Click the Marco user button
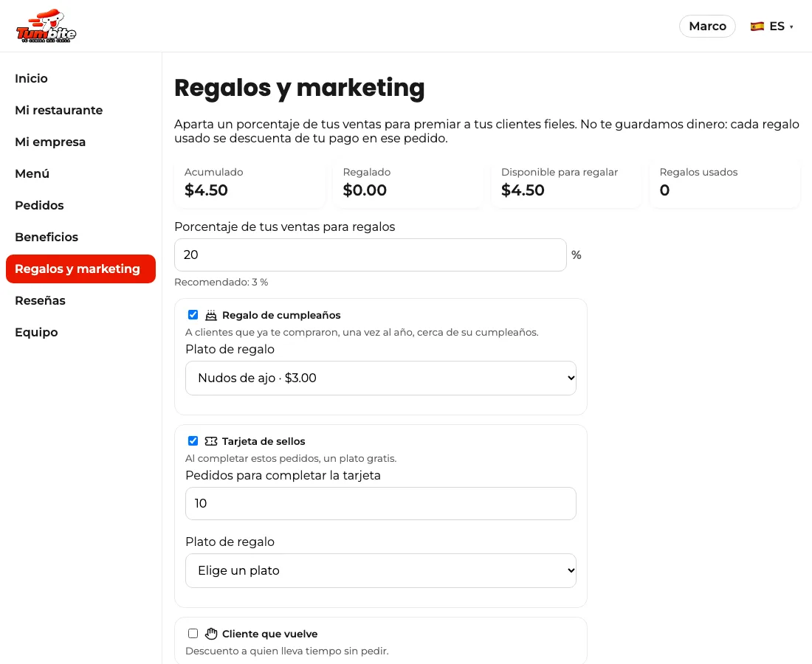Image resolution: width=812 pixels, height=664 pixels. coord(707,27)
